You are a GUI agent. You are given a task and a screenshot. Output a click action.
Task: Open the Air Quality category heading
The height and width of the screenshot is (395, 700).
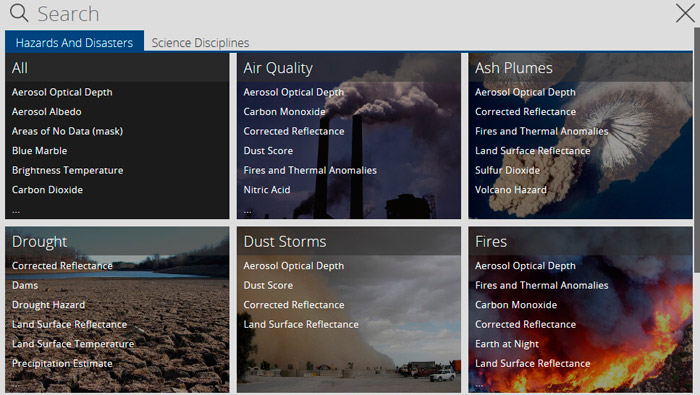tap(278, 68)
